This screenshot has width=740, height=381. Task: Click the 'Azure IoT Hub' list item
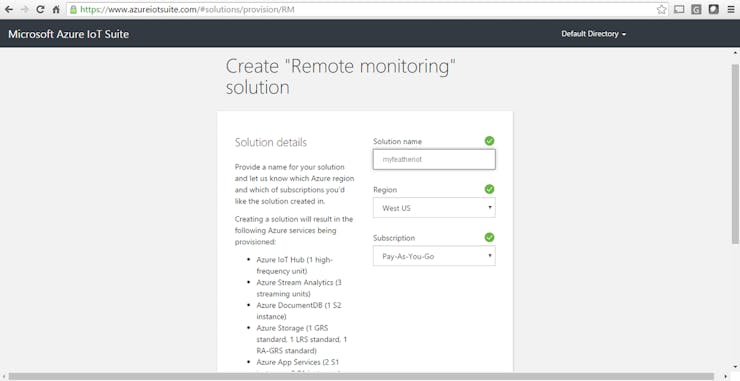[294, 265]
